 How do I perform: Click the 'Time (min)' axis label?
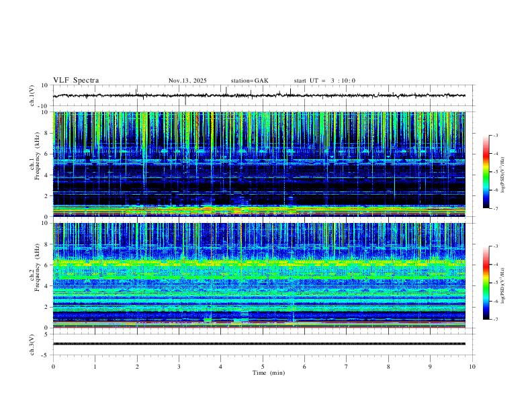(269, 373)
